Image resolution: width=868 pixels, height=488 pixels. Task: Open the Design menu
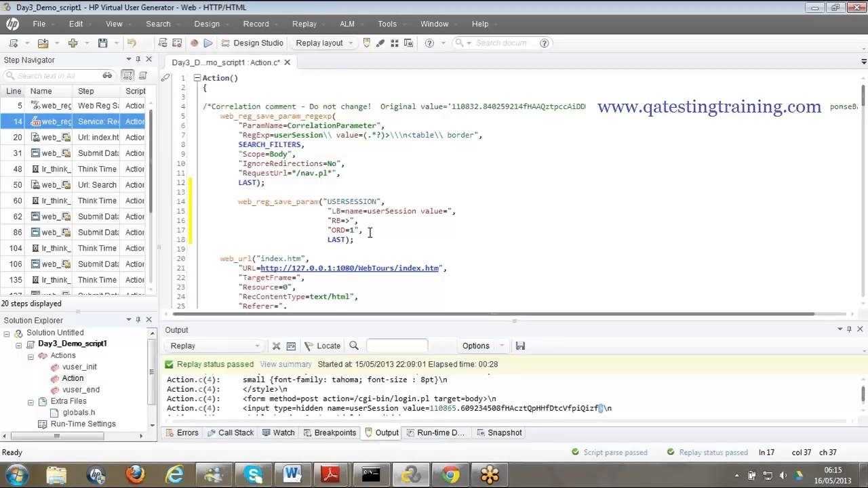click(207, 24)
